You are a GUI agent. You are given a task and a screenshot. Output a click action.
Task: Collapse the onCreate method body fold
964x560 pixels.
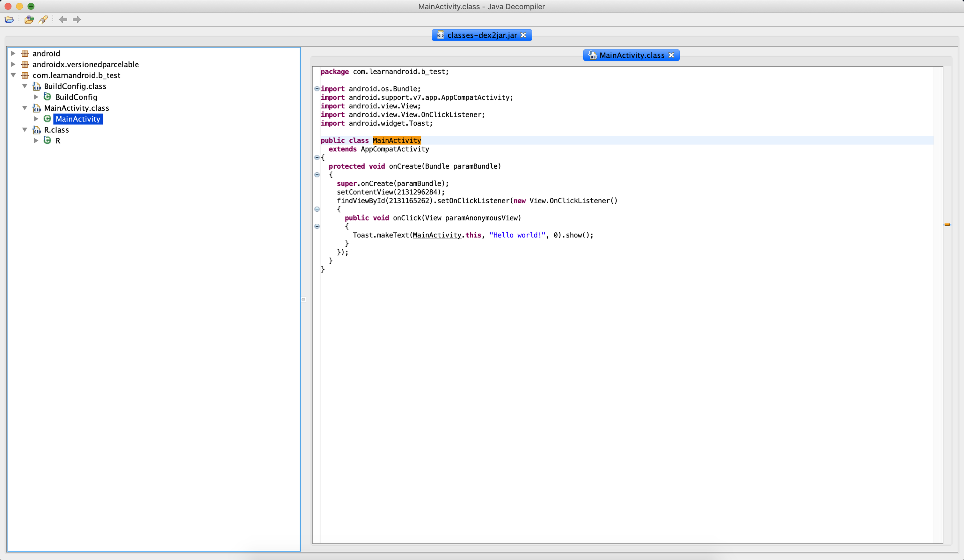click(317, 175)
